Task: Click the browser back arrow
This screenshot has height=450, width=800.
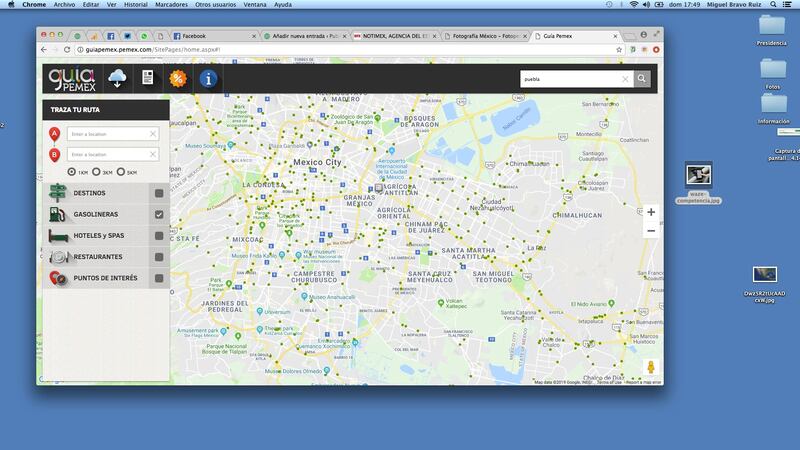Action: (44, 49)
